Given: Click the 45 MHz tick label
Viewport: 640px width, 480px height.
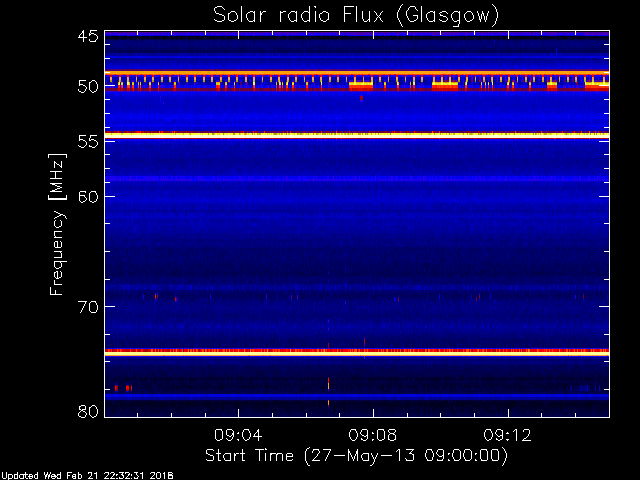Looking at the screenshot, I should tap(87, 36).
